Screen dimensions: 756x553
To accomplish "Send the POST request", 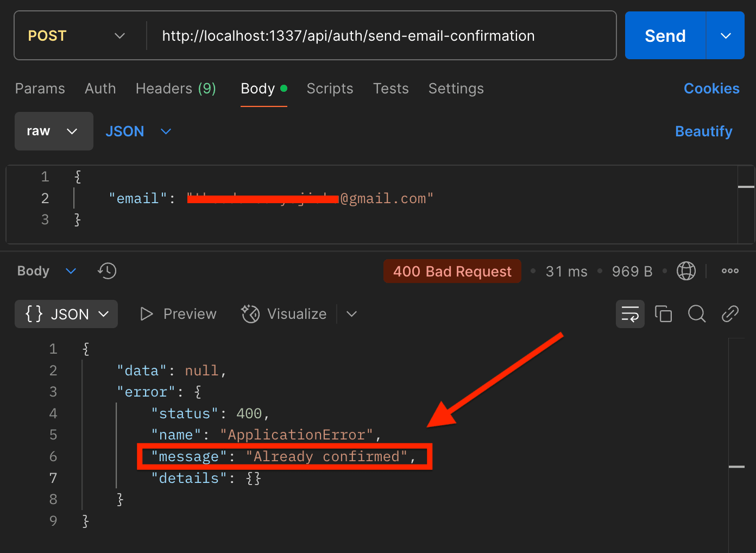I will (665, 36).
